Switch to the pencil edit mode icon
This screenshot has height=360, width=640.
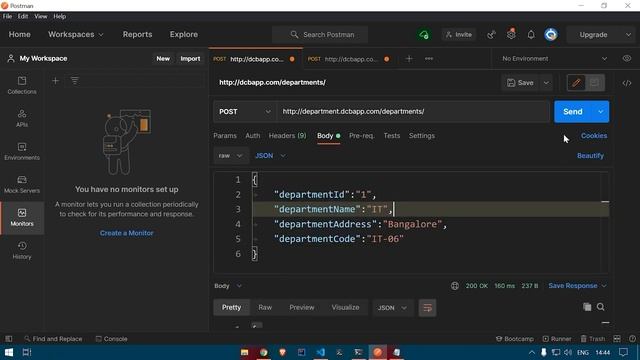point(576,83)
